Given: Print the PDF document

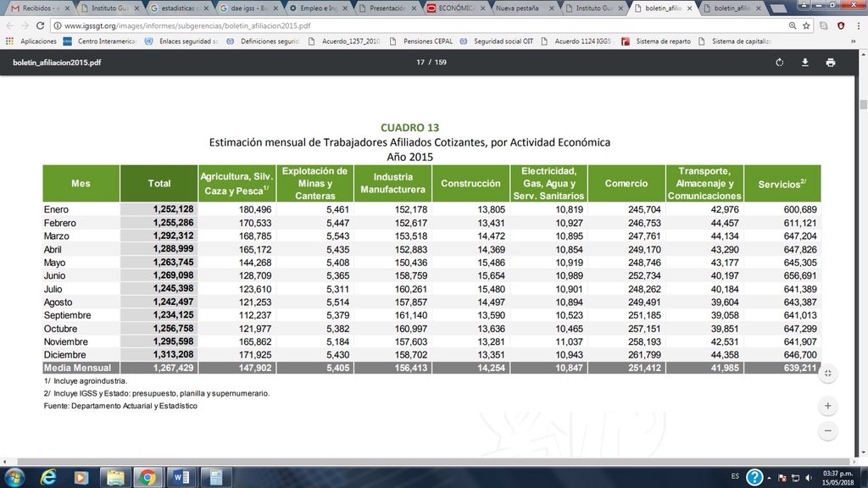Looking at the screenshot, I should pos(831,63).
